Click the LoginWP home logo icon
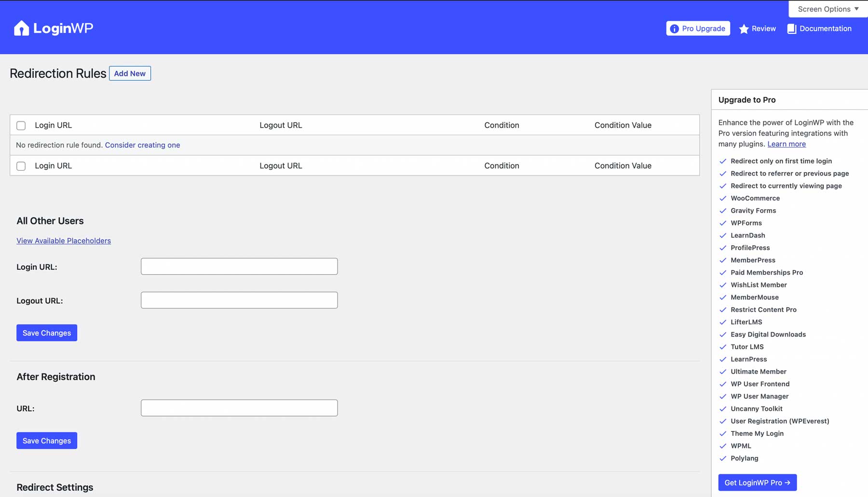 pyautogui.click(x=22, y=27)
